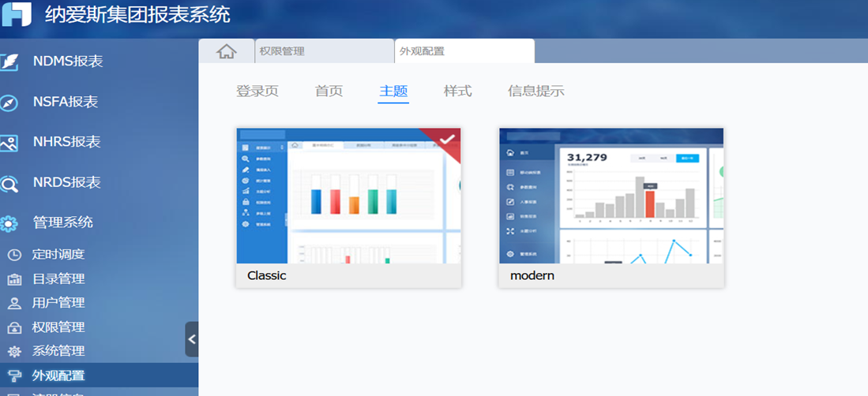The width and height of the screenshot is (868, 396).
Task: Switch to the 权限管理 page tab
Action: 325,51
